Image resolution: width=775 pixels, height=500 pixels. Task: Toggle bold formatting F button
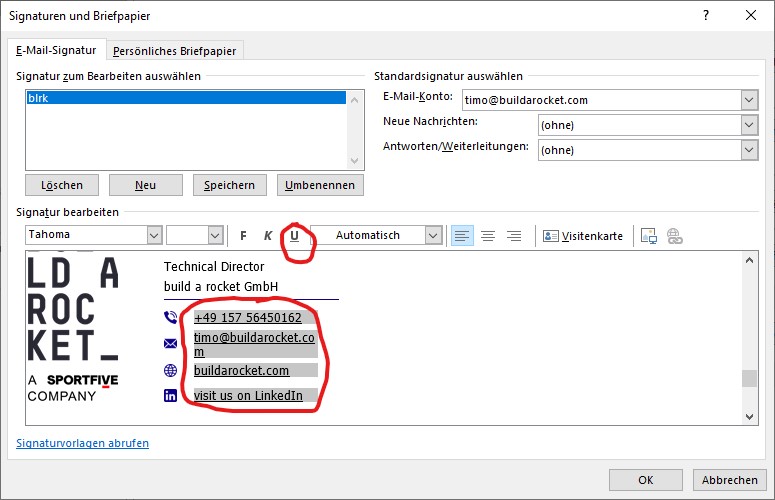[243, 236]
